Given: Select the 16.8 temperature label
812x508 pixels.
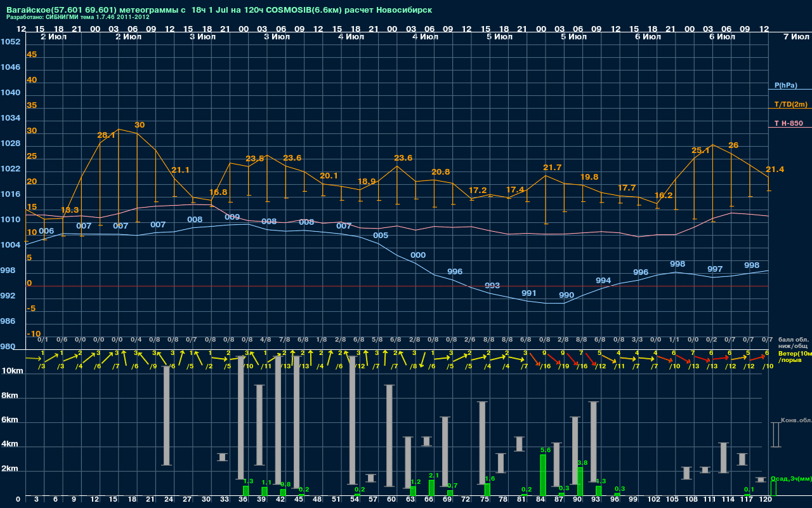Looking at the screenshot, I should click(x=218, y=192).
